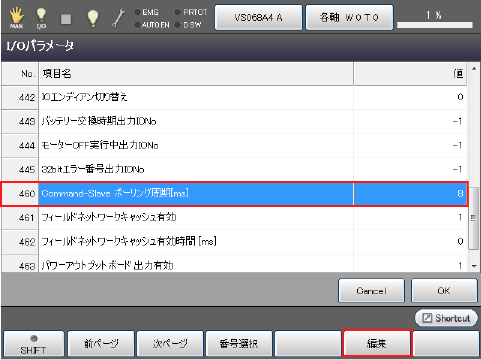Click the 各軸 W0 T0 button
This screenshot has height=360, width=481.
pos(349,17)
